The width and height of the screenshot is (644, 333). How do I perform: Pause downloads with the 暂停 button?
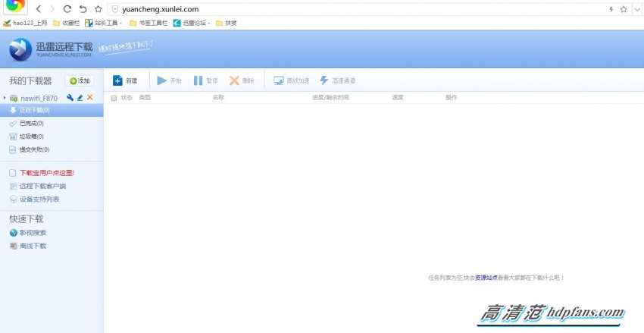(x=205, y=80)
